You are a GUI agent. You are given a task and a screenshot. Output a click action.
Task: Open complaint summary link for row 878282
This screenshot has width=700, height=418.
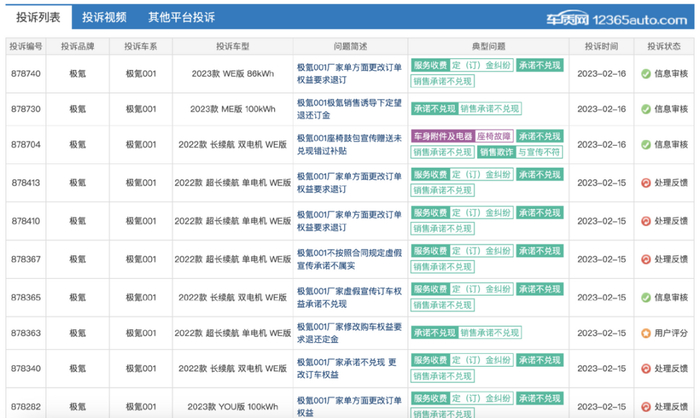point(350,407)
